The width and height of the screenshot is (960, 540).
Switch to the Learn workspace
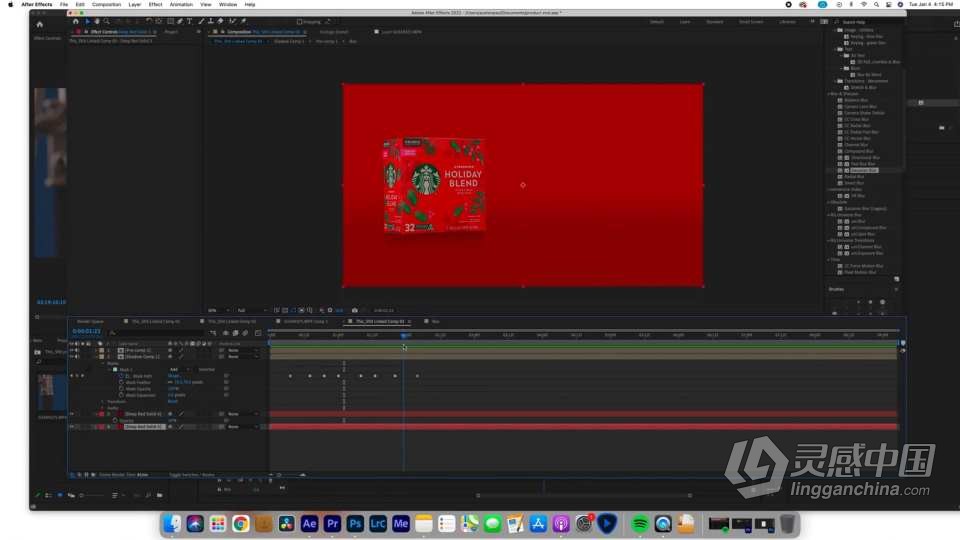[x=685, y=22]
